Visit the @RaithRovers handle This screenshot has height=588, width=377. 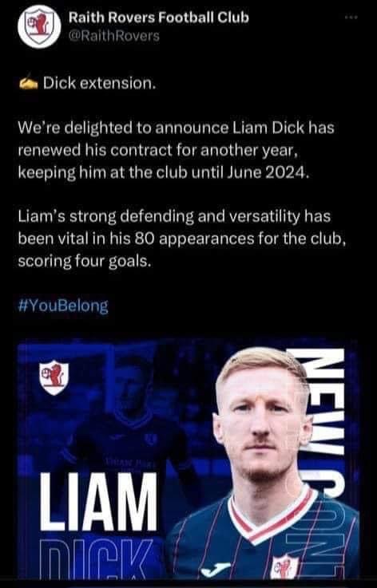(x=113, y=36)
